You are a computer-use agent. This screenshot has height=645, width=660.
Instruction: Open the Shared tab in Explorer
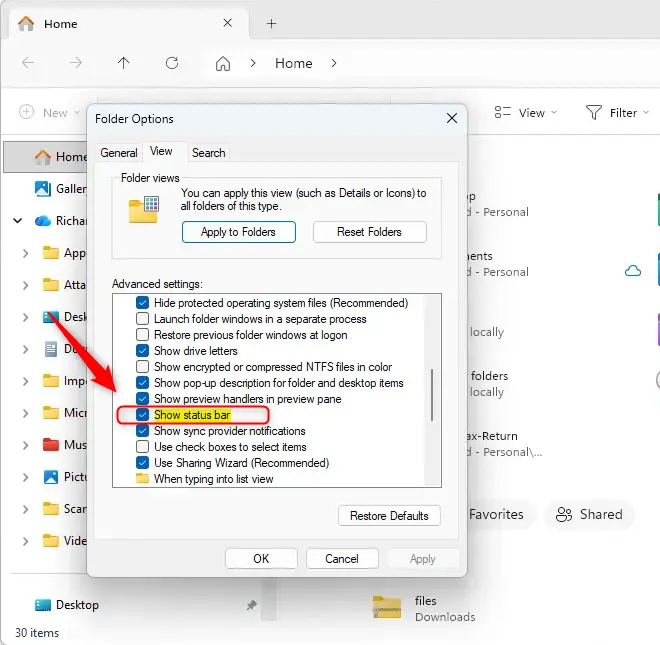(589, 514)
